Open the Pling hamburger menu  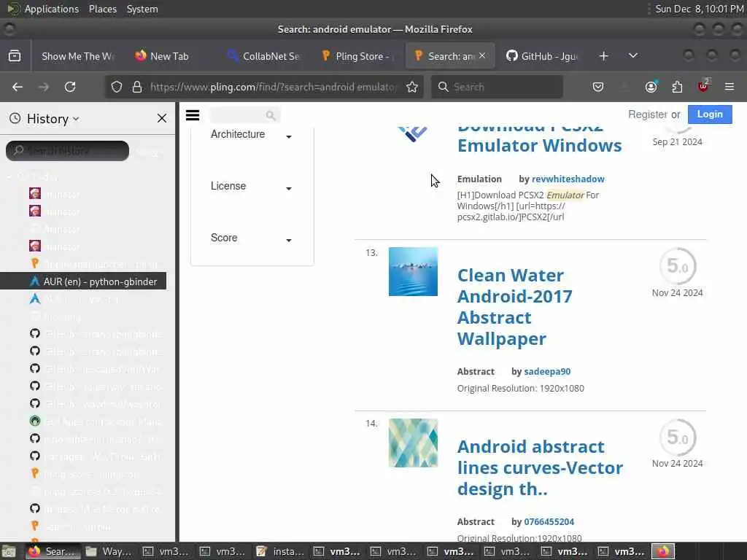coord(193,115)
